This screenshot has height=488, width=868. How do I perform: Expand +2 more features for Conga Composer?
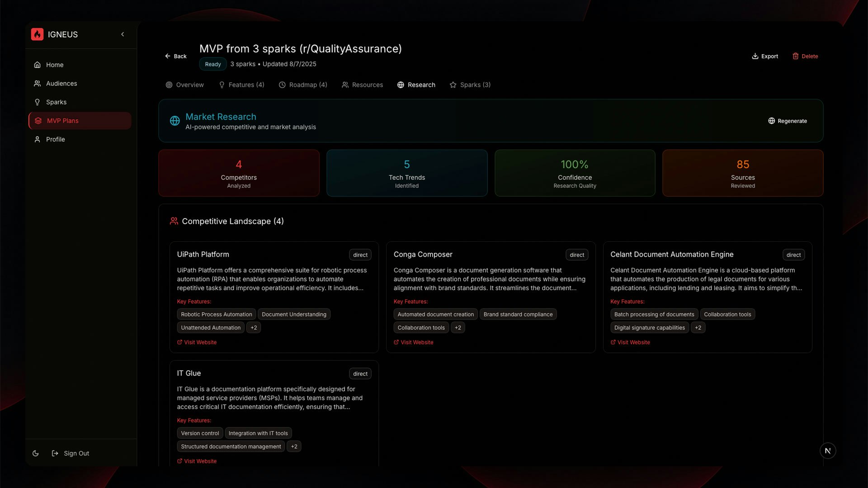(x=458, y=328)
